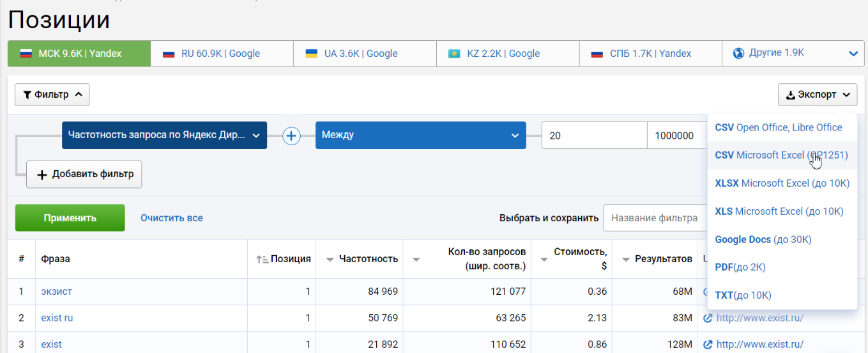
Task: Select CSV Microsoft Excel export option
Action: coord(781,155)
